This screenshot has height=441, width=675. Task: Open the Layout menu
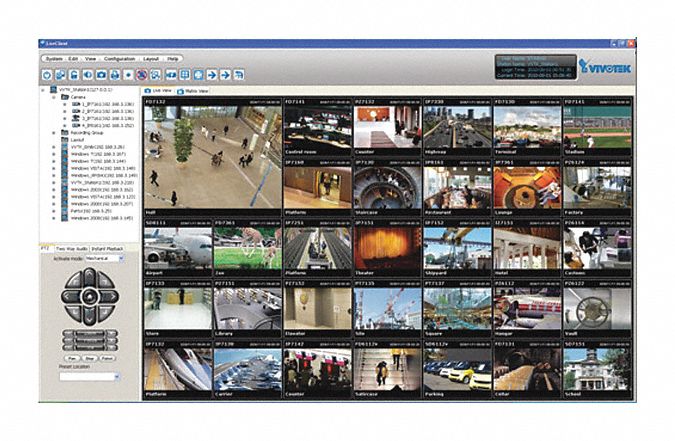click(x=151, y=59)
